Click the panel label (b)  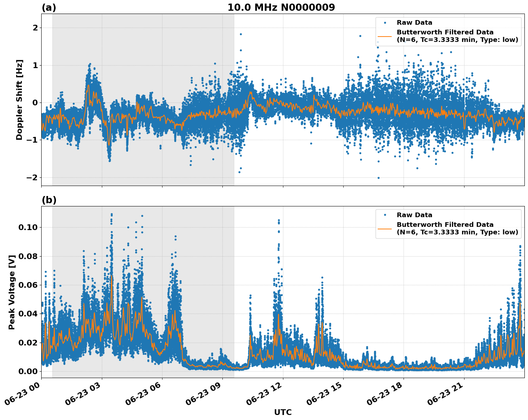(x=49, y=200)
